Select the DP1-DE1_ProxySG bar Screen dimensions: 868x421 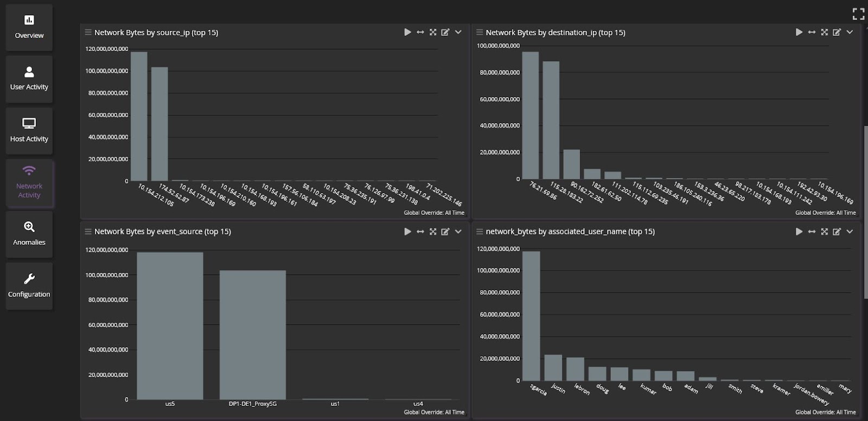252,335
